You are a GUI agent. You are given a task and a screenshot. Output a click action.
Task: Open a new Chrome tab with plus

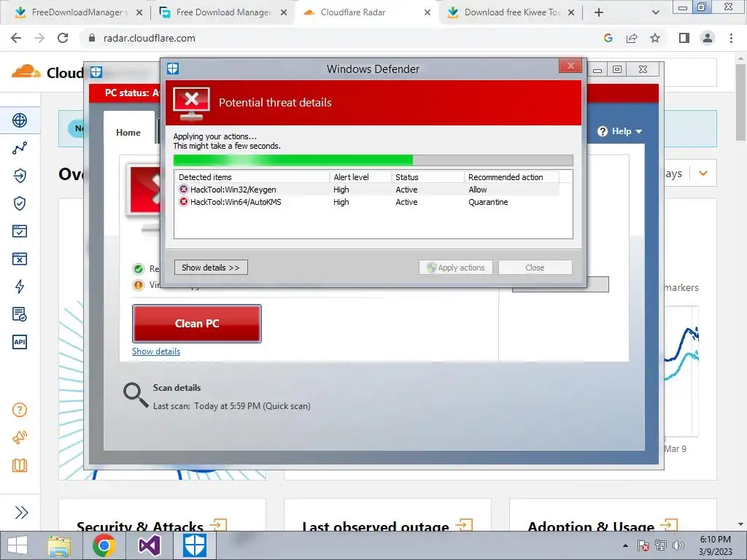599,12
